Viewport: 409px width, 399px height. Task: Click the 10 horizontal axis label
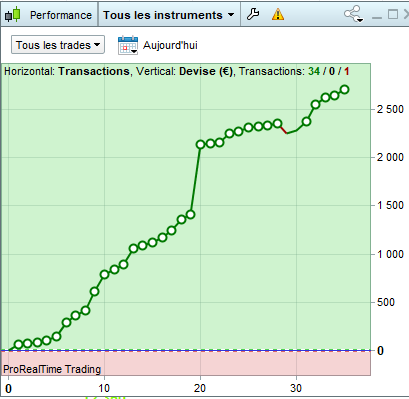click(x=104, y=388)
